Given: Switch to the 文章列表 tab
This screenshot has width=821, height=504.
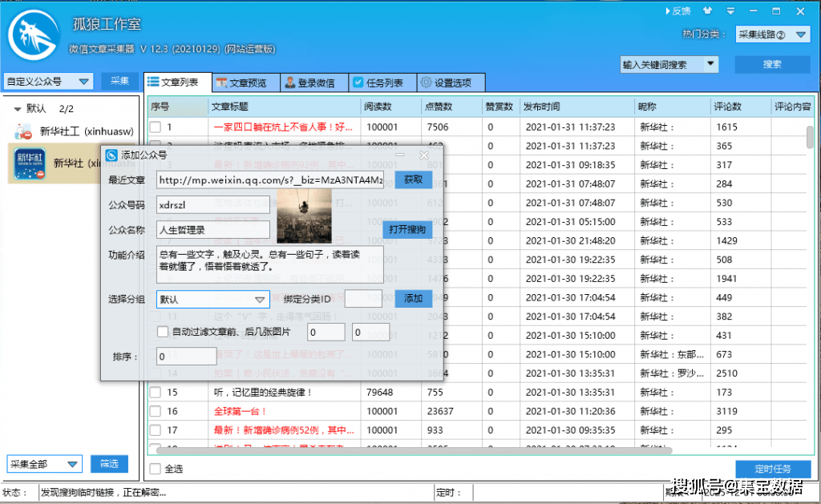Looking at the screenshot, I should (x=178, y=83).
